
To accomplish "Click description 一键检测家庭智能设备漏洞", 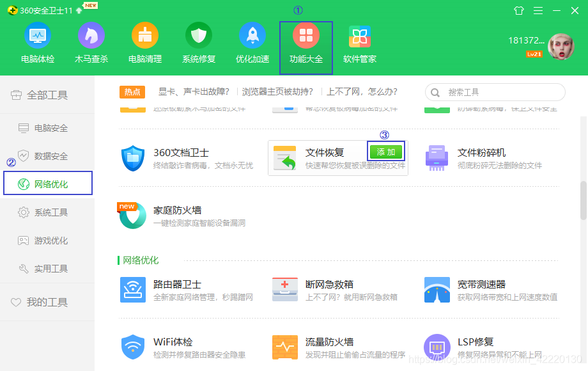I will (199, 223).
